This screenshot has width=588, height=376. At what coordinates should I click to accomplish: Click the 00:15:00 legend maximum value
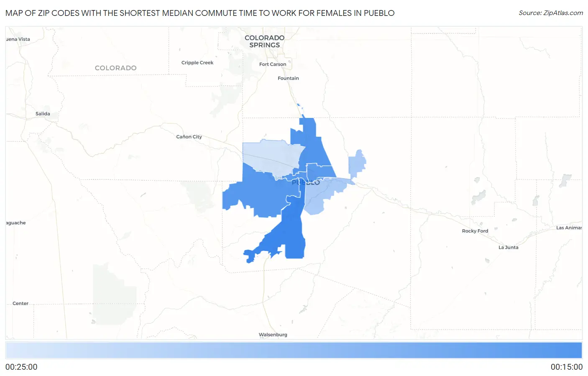tap(567, 367)
